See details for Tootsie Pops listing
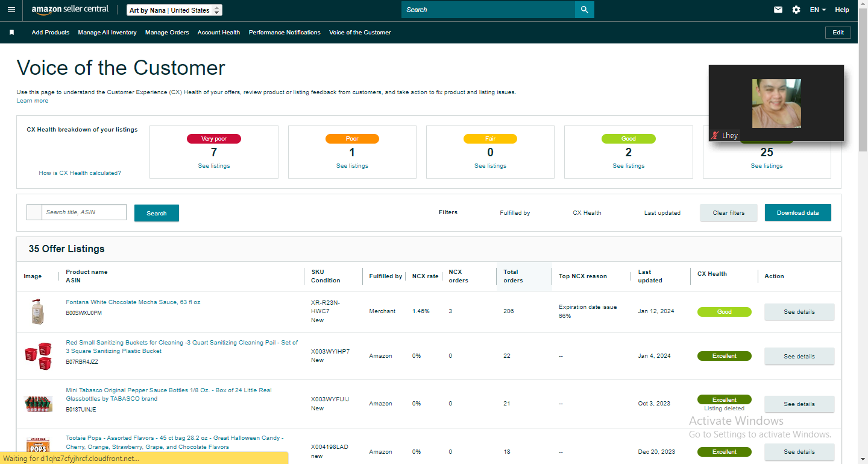 (799, 452)
